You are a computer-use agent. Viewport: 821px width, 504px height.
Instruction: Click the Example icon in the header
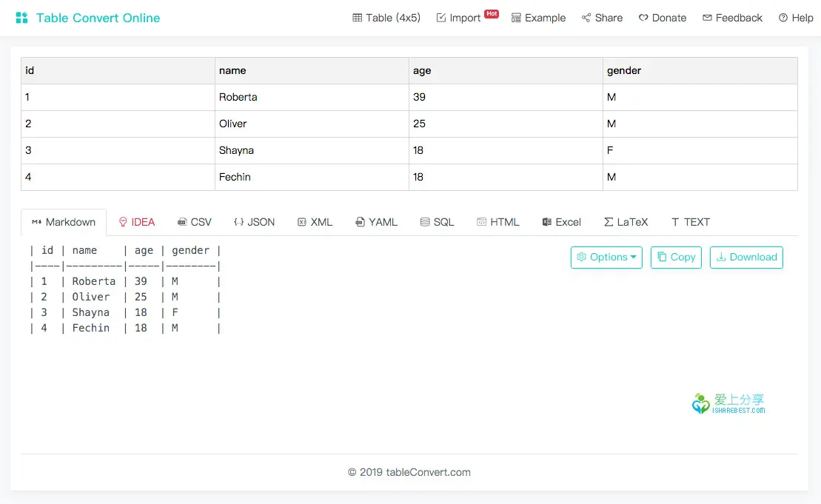click(516, 17)
